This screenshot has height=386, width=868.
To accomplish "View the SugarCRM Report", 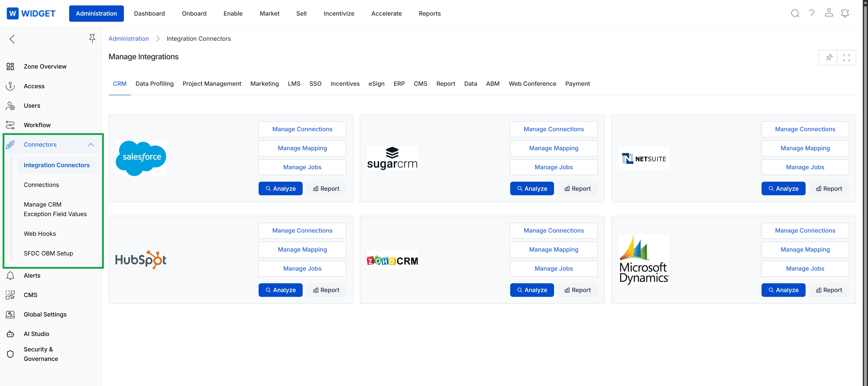I will pyautogui.click(x=577, y=189).
